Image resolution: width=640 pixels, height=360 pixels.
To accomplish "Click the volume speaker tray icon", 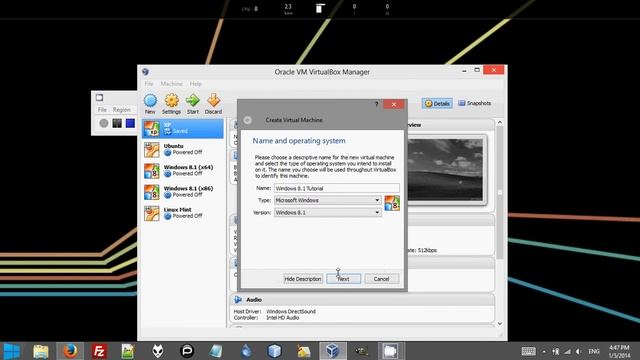I will pyautogui.click(x=578, y=351).
